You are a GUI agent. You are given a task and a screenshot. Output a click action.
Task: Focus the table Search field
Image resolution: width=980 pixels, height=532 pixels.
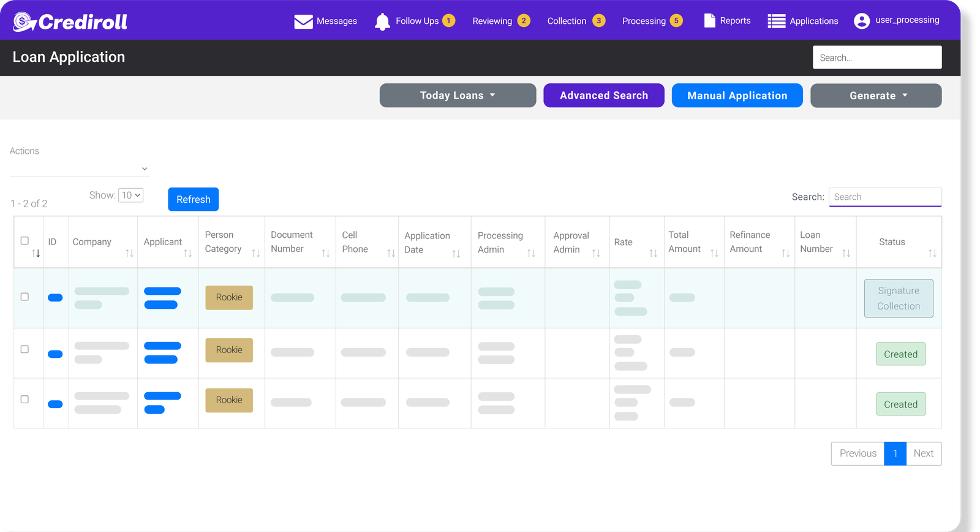coord(885,197)
